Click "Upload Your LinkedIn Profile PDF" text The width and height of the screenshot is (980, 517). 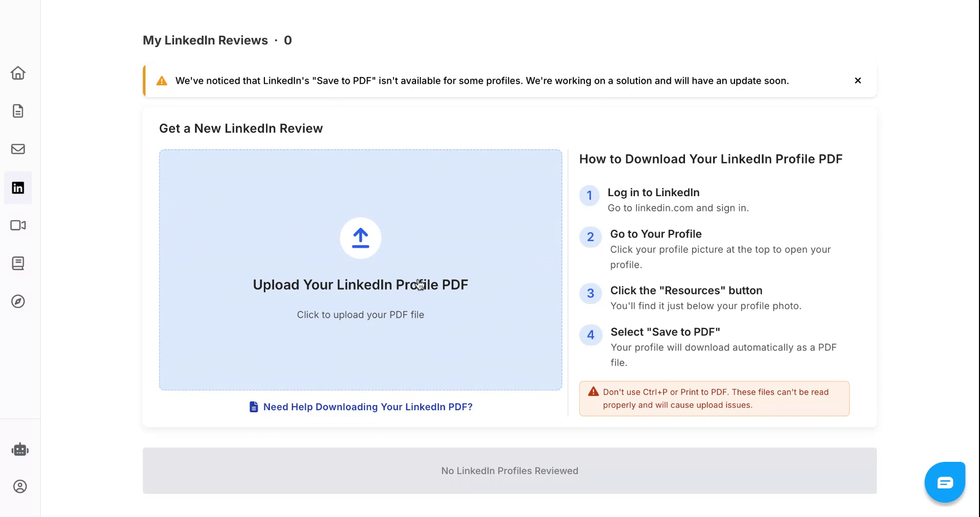click(x=360, y=285)
